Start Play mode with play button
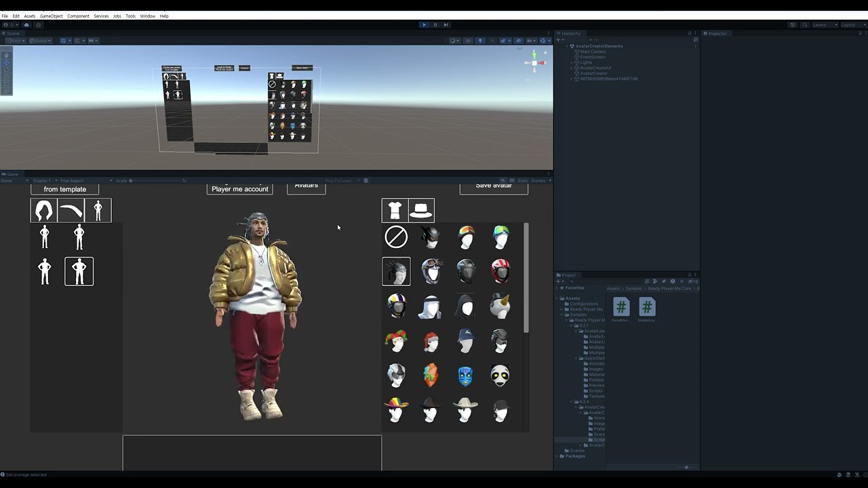The image size is (868, 488). pyautogui.click(x=425, y=24)
